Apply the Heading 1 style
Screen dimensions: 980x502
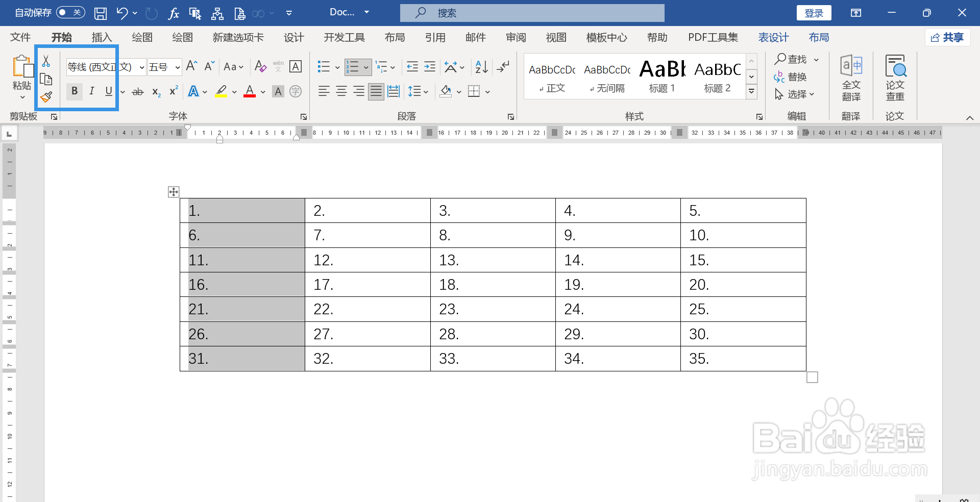click(x=662, y=76)
